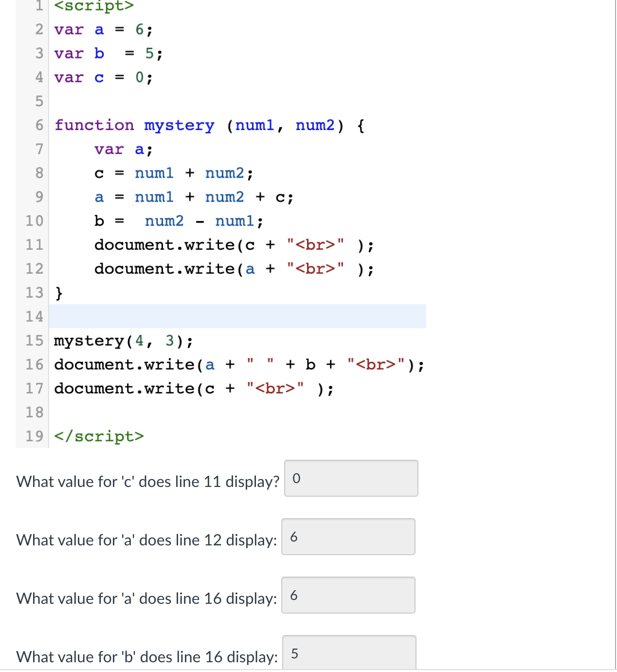Click the opening <script> tag on line 1
Image resolution: width=617 pixels, height=672 pixels.
click(x=94, y=6)
